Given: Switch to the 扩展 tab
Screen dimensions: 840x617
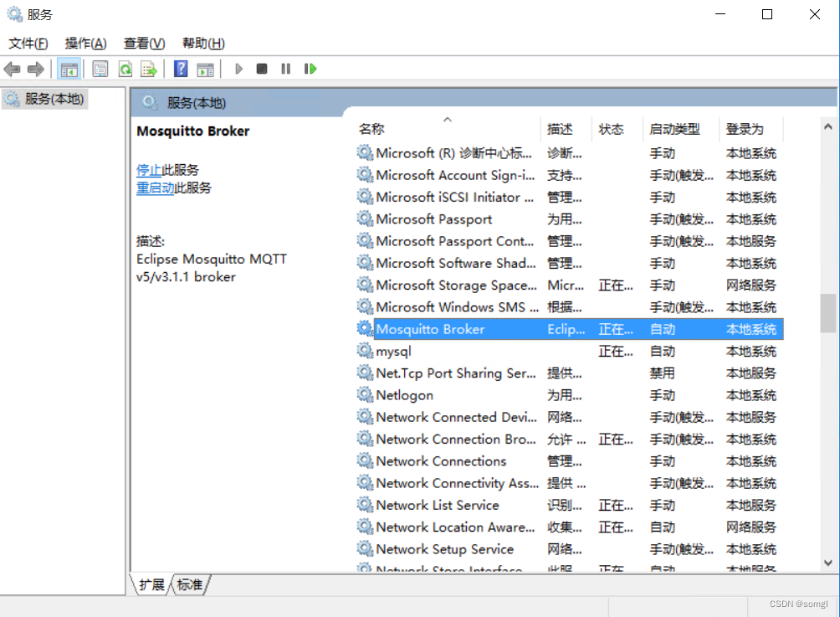Looking at the screenshot, I should pos(151,585).
